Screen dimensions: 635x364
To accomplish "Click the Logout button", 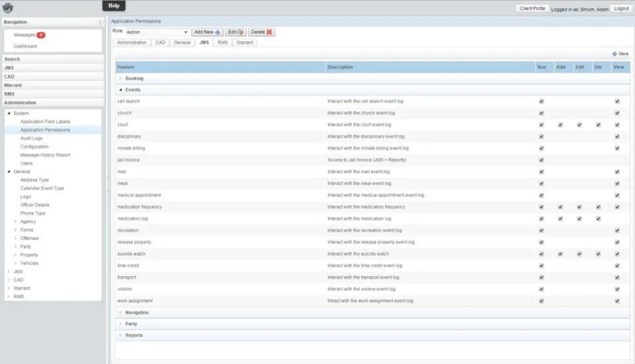I will click(621, 9).
